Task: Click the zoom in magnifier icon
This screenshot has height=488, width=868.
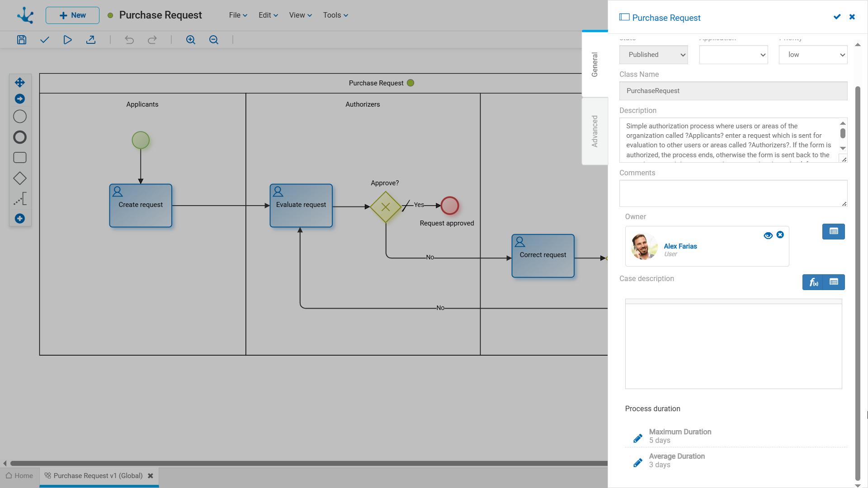Action: [191, 40]
